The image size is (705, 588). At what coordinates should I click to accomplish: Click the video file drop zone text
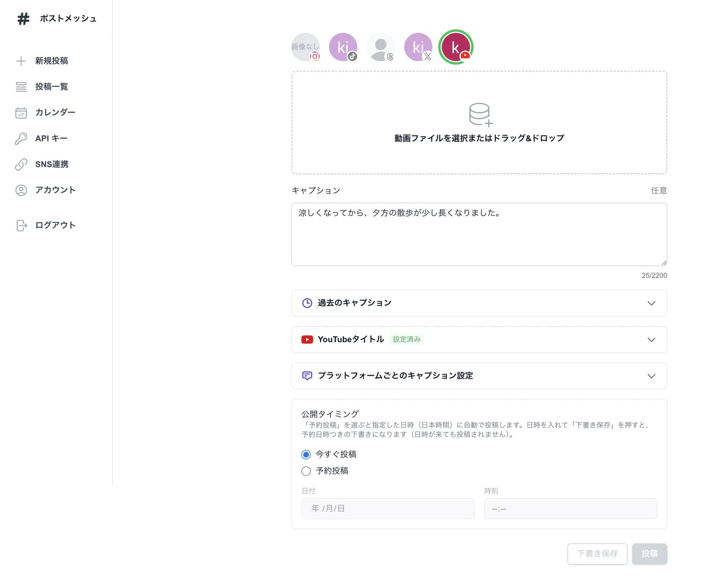pos(479,138)
